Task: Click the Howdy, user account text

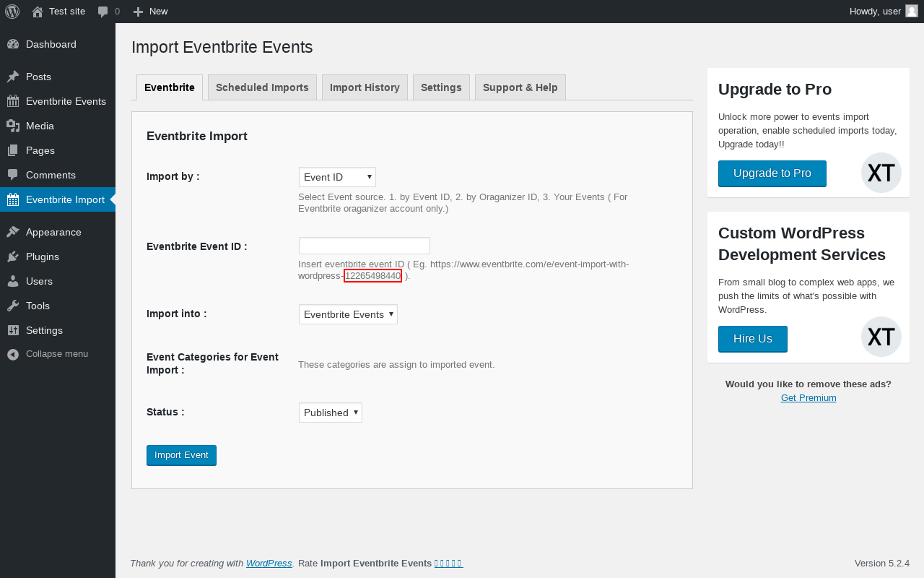Action: click(875, 12)
